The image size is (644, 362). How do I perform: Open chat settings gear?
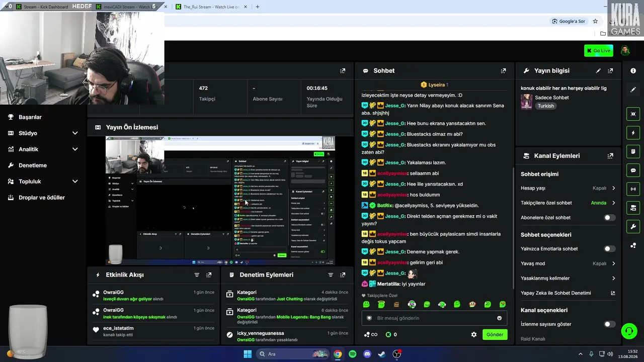tap(473, 334)
